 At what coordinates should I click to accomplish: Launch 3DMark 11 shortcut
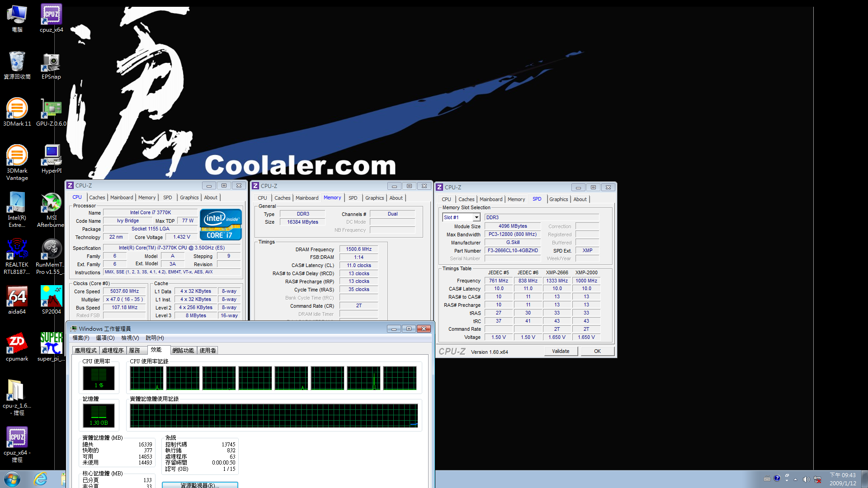point(17,112)
